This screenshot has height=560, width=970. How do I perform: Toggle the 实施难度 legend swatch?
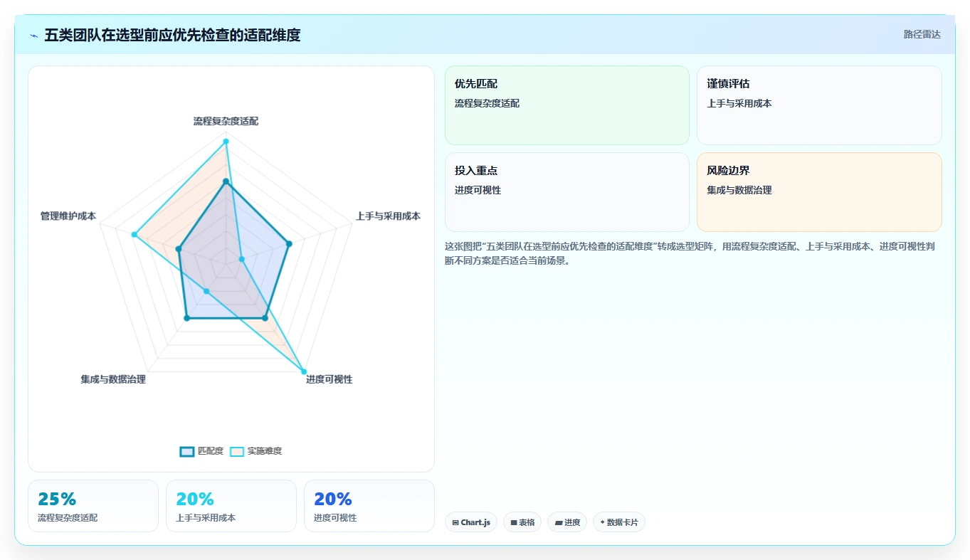pyautogui.click(x=237, y=451)
